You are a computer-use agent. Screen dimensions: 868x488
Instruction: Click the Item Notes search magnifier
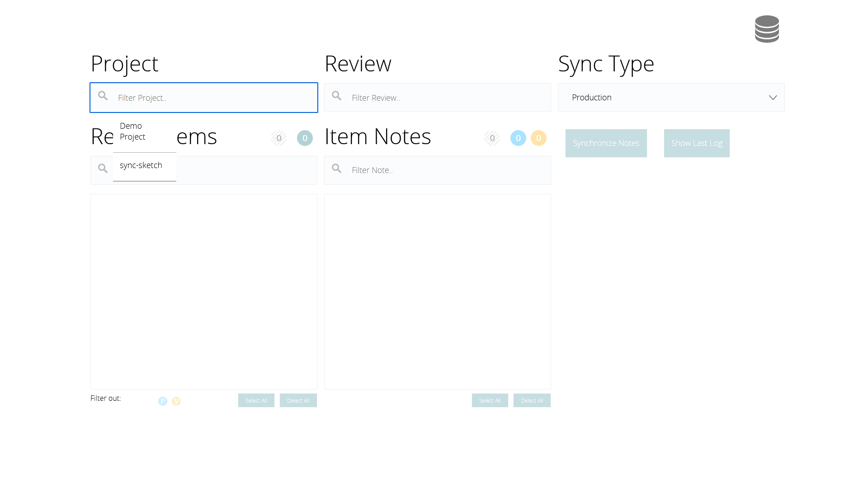click(x=337, y=169)
